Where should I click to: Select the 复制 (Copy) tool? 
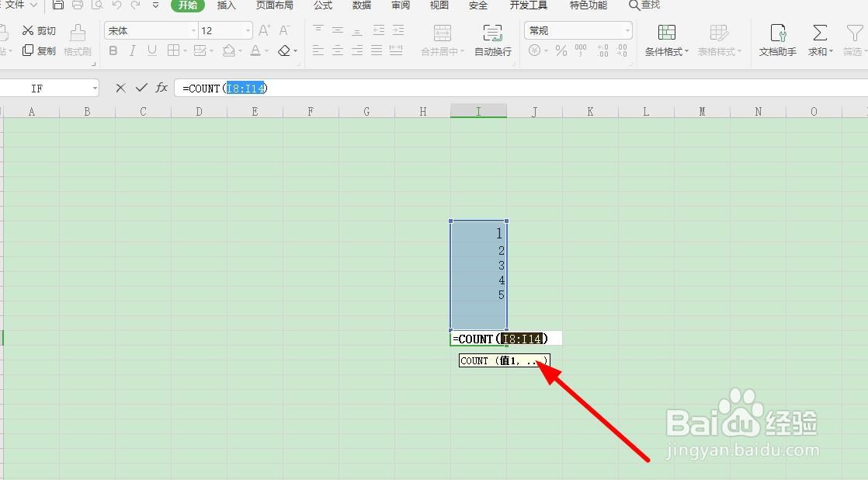pos(39,50)
